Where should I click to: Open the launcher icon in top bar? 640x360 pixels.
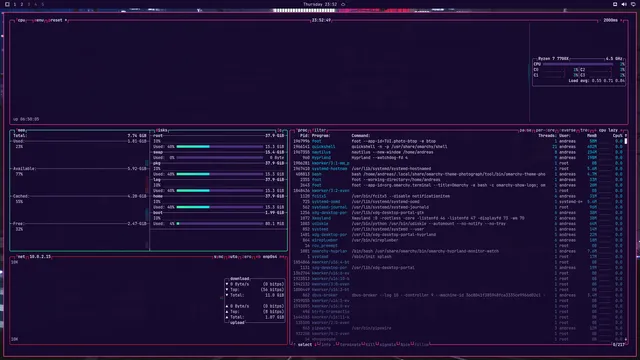coord(7,4)
